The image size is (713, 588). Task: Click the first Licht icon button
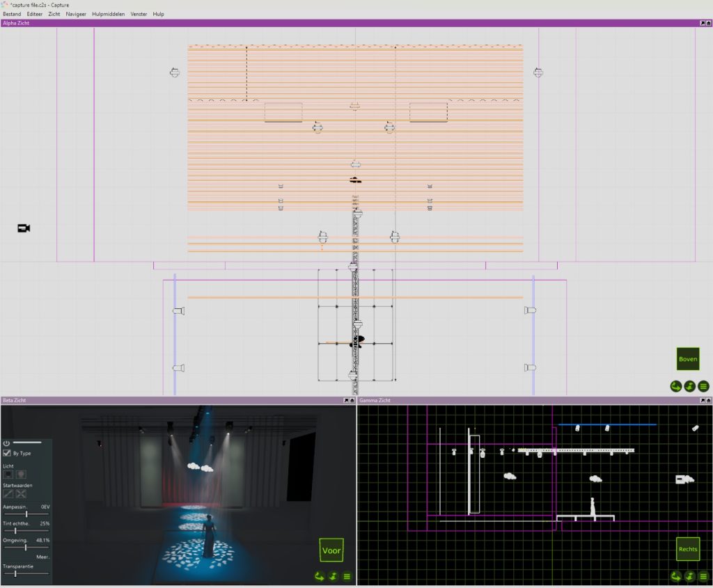(x=8, y=475)
